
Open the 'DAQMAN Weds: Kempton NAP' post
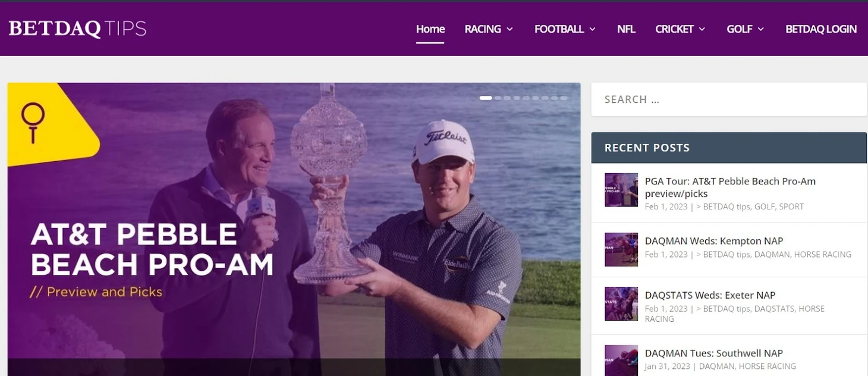click(714, 241)
